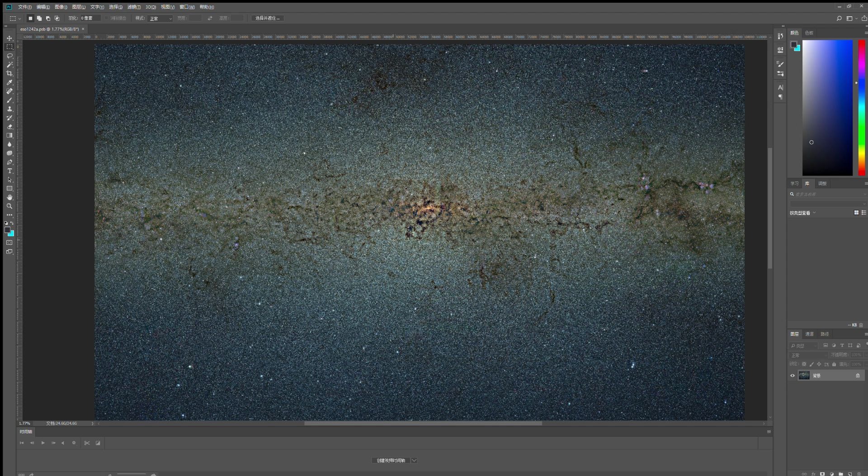868x476 pixels.
Task: Switch to the 调整 tab
Action: [x=822, y=183]
